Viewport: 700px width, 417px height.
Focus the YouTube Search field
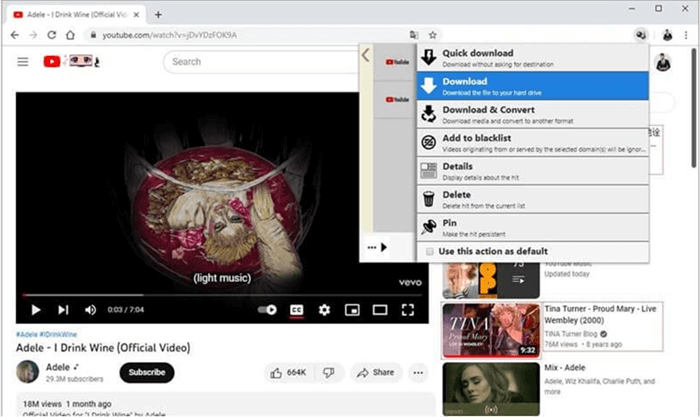[x=263, y=62]
